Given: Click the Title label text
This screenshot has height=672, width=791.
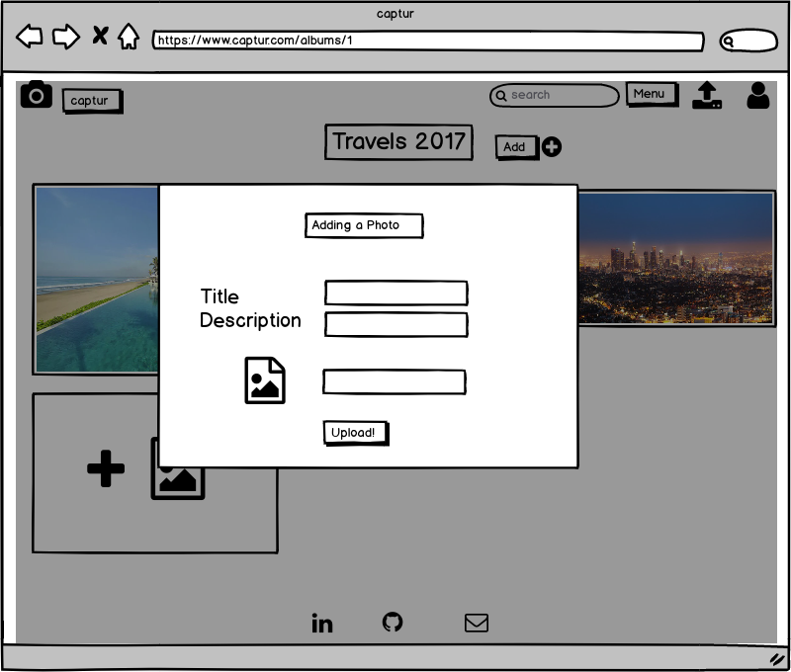Looking at the screenshot, I should 220,296.
